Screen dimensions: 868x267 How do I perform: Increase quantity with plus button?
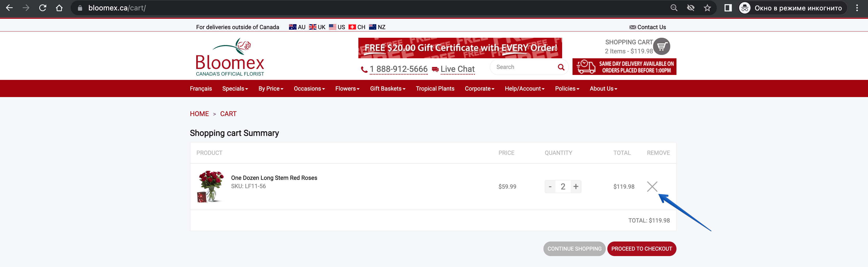576,186
